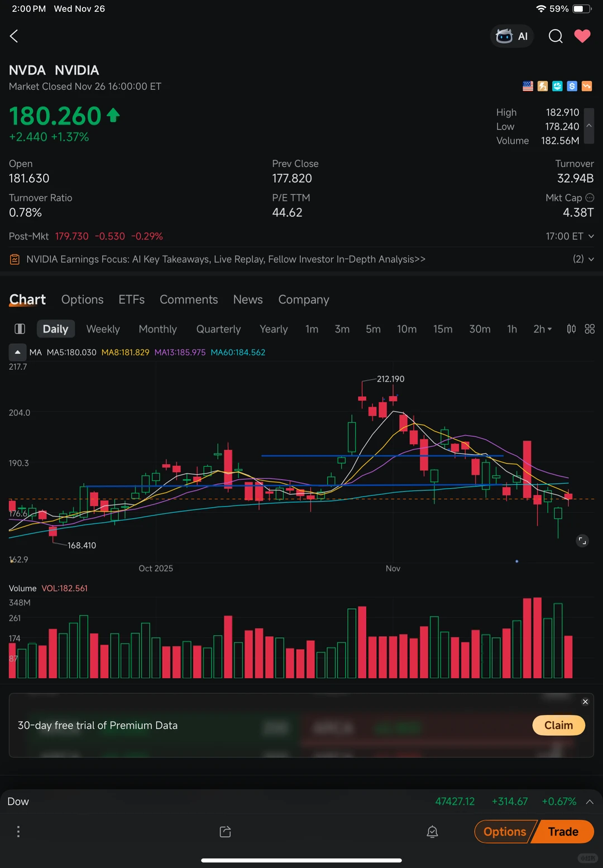Open the search tool
603x868 pixels.
coord(556,36)
